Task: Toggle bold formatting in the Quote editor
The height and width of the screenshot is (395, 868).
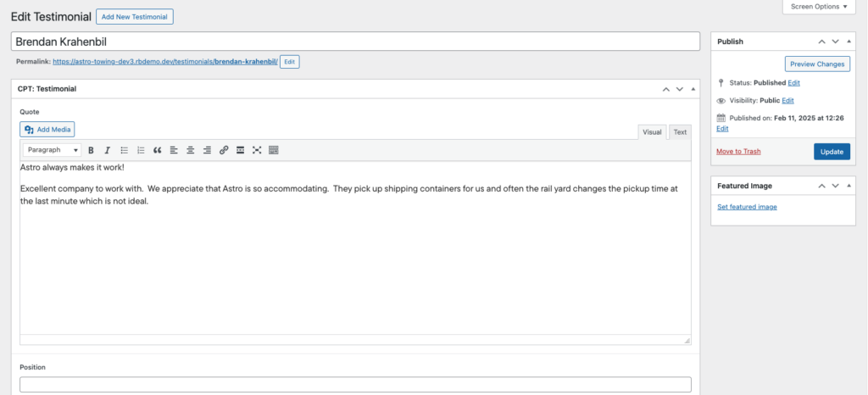Action: click(91, 150)
